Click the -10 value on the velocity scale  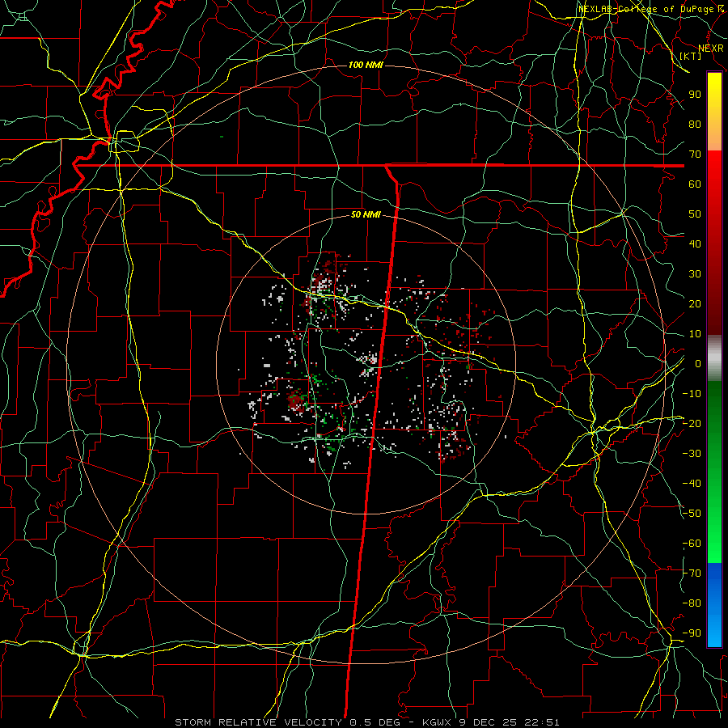coord(692,394)
